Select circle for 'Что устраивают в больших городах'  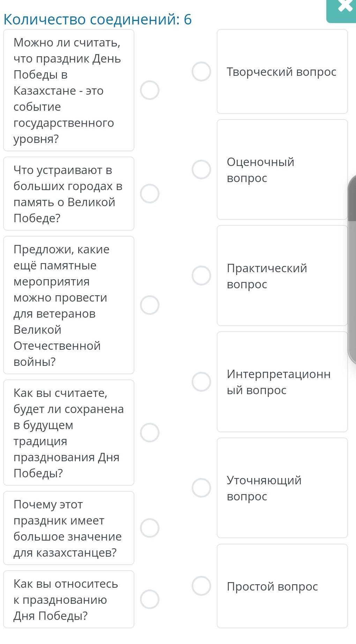(x=150, y=194)
